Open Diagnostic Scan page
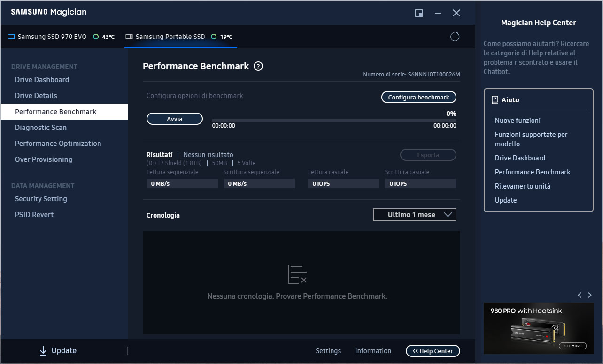603x364 pixels. pyautogui.click(x=41, y=128)
